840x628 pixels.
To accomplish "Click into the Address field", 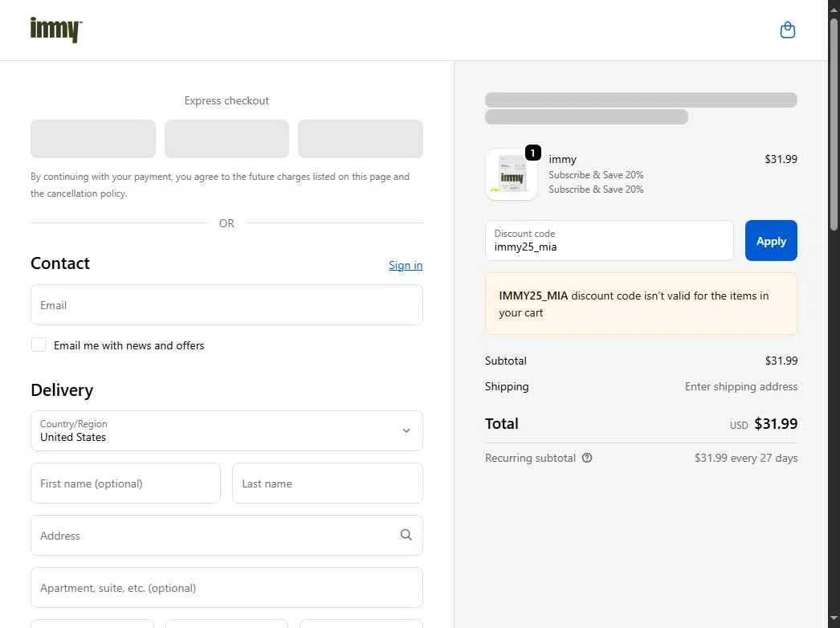I will click(226, 536).
